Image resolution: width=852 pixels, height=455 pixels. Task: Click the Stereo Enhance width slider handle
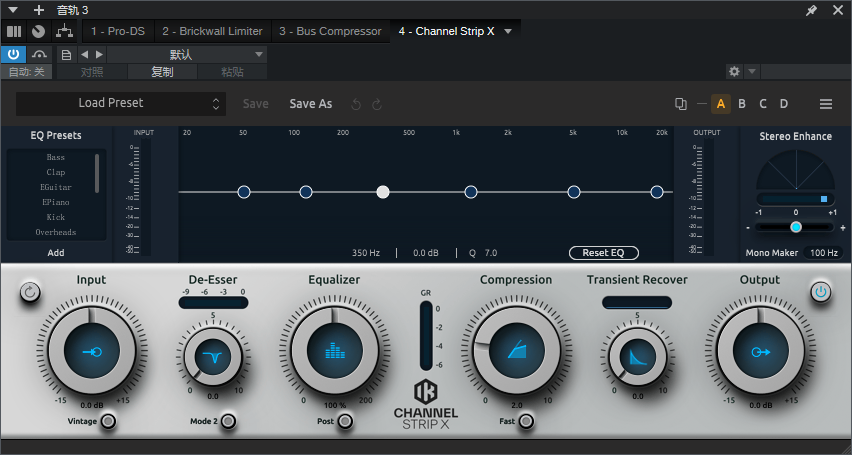796,227
